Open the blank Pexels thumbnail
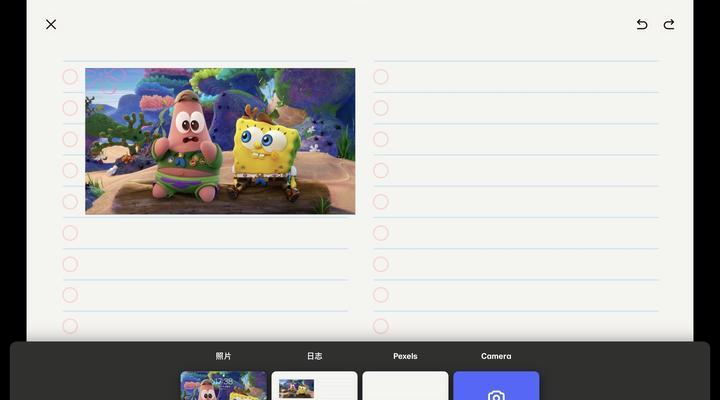The image size is (720, 400). 405,386
